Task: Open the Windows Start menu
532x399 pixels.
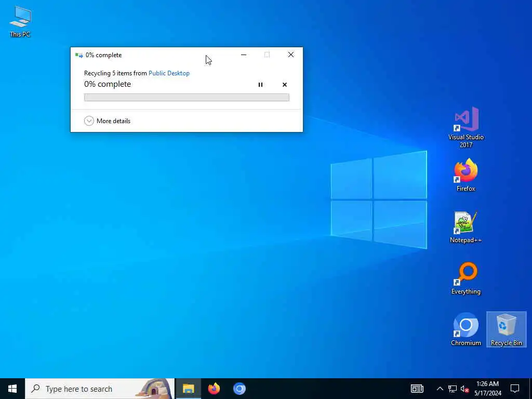Action: coord(12,389)
